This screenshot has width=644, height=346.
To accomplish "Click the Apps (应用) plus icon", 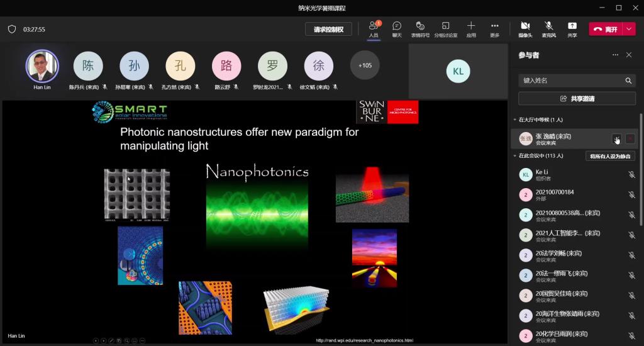I will tap(471, 29).
